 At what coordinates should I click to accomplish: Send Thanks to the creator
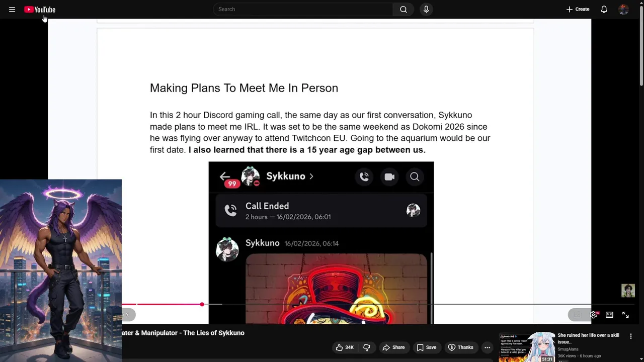460,347
